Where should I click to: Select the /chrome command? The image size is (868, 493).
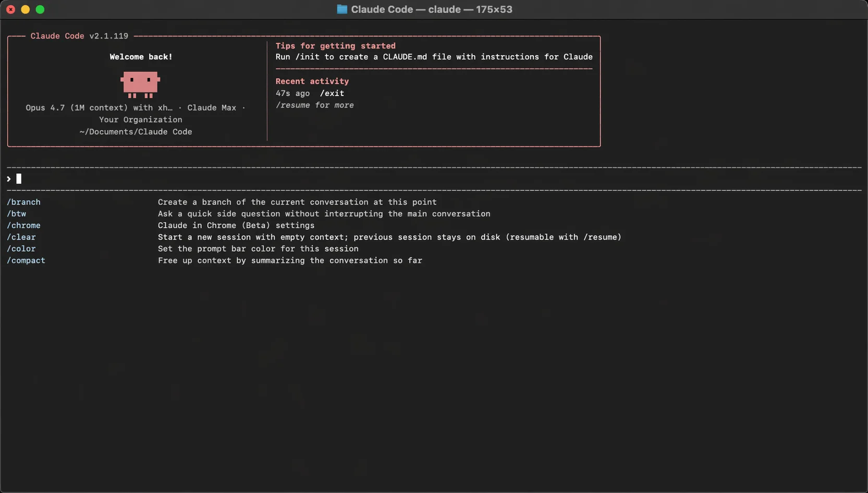tap(23, 225)
